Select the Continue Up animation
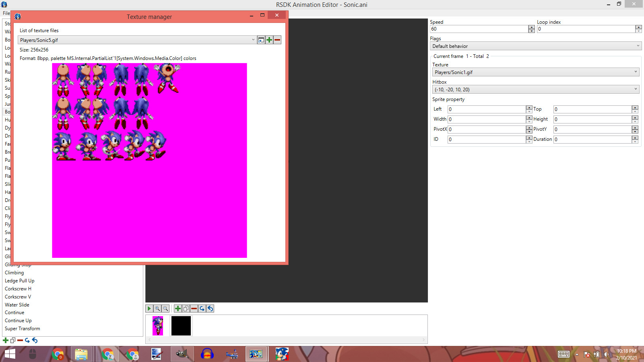This screenshot has height=362, width=644. (x=18, y=321)
